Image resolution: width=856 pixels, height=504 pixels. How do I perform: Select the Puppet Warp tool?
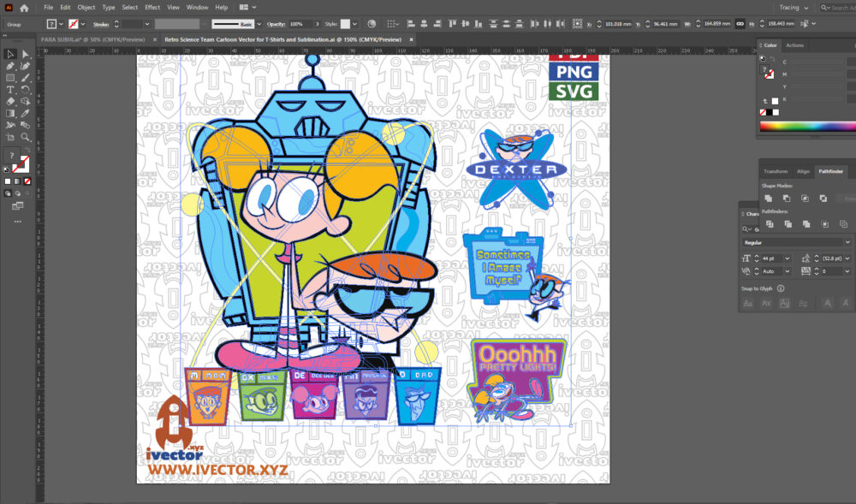9,126
